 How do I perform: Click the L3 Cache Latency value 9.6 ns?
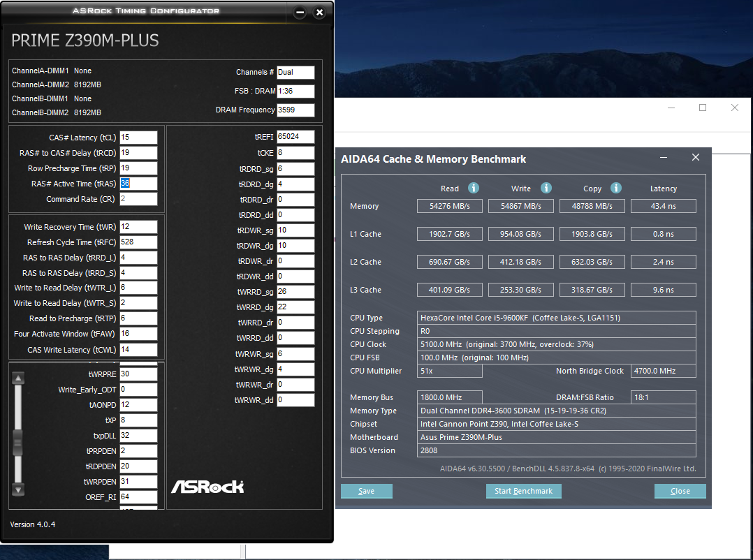point(663,290)
